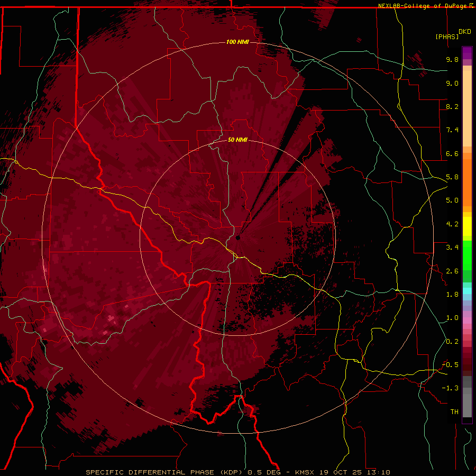
Task: Click the 0.2 value on the legend
Action: [452, 342]
